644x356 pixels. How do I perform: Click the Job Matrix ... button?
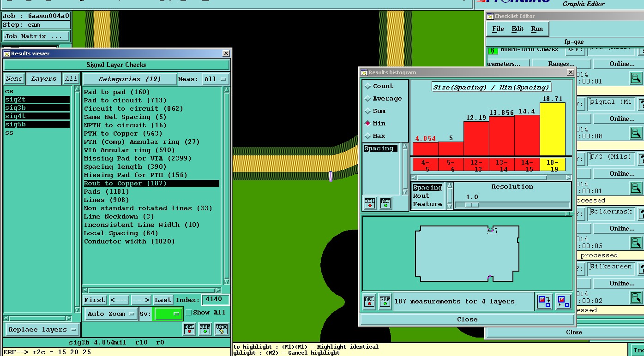click(x=36, y=36)
